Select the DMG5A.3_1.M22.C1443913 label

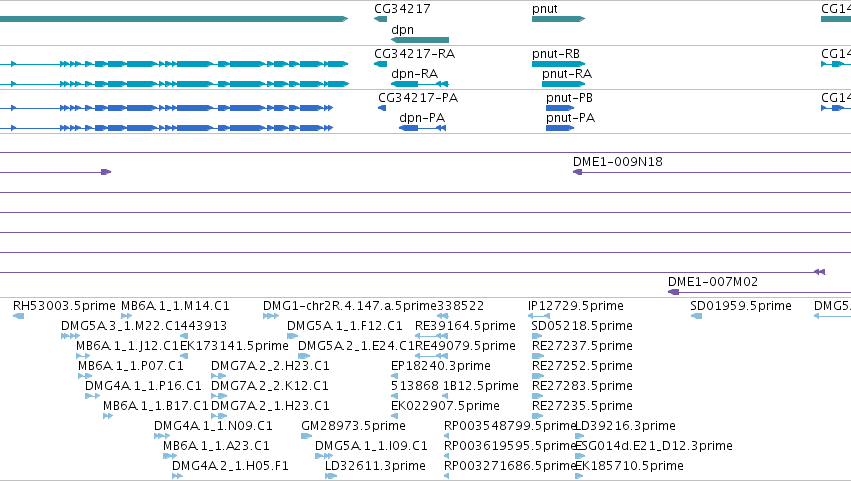[144, 326]
